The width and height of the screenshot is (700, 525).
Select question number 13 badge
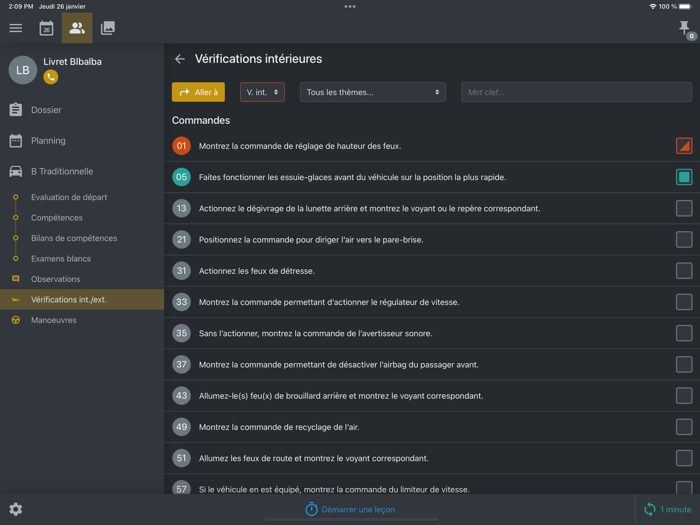[x=181, y=208]
